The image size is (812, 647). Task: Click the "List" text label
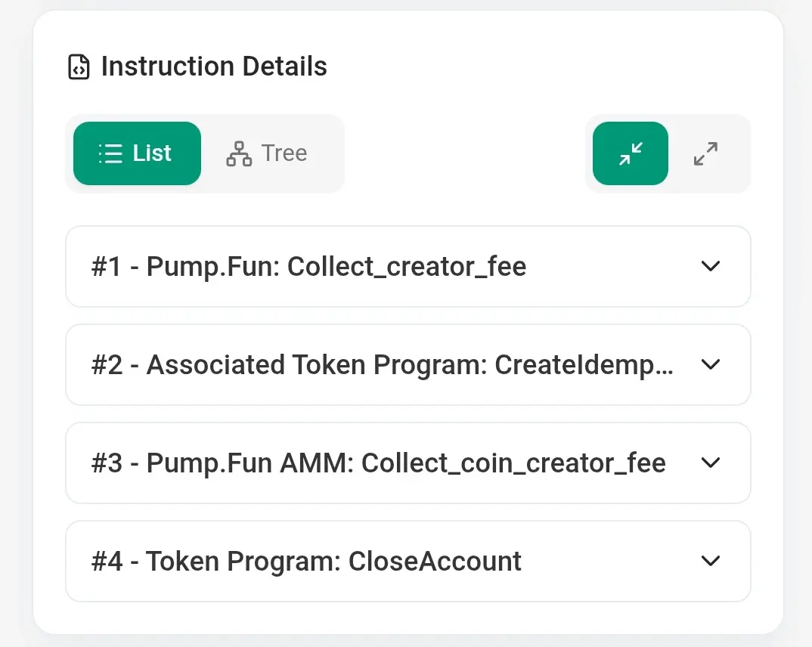(x=152, y=153)
